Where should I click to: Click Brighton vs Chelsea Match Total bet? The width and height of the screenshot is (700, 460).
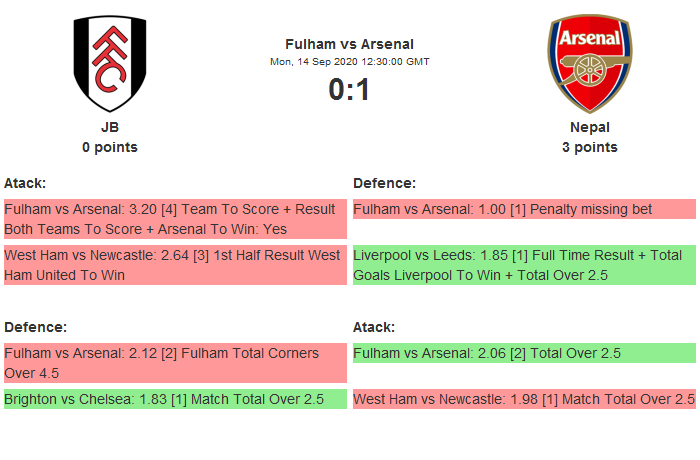tap(175, 399)
